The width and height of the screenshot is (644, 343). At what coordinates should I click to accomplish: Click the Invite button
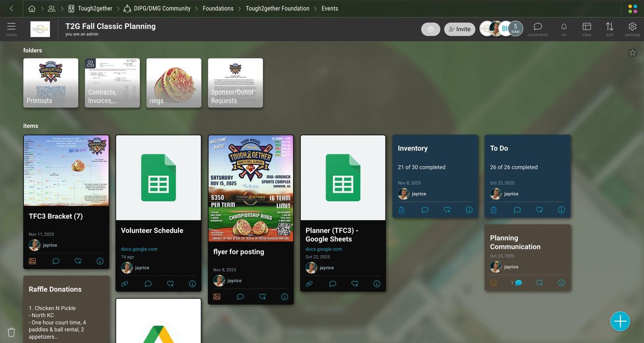460,29
